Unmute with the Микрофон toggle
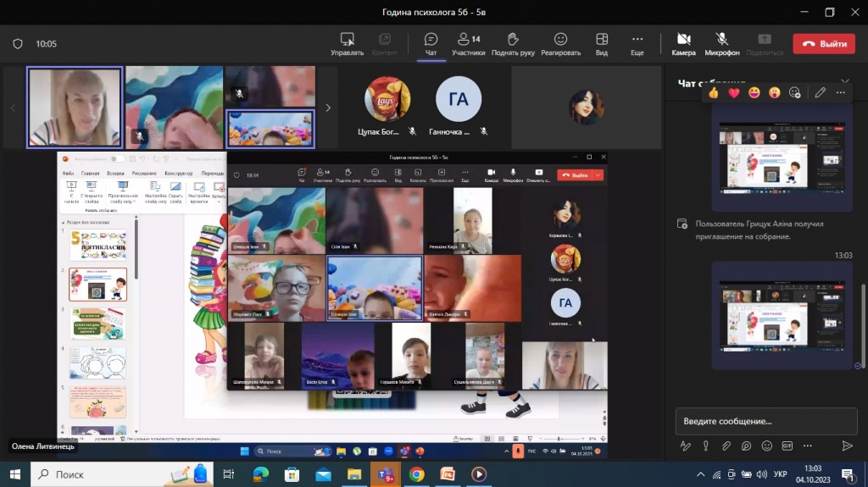This screenshot has width=868, height=487. [721, 44]
